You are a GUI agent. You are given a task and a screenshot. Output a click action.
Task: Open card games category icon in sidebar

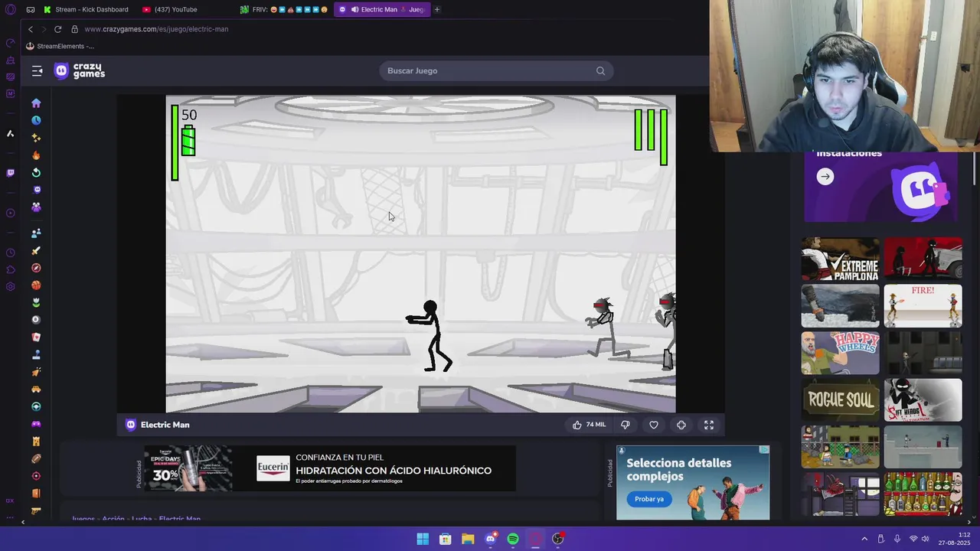(36, 337)
